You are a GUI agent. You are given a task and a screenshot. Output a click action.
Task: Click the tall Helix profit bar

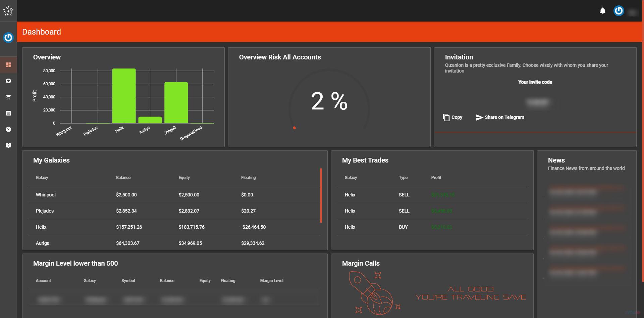(124, 96)
